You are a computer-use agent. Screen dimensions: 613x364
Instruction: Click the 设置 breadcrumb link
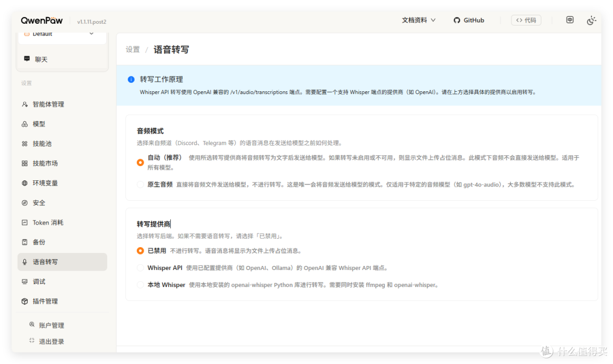click(132, 49)
